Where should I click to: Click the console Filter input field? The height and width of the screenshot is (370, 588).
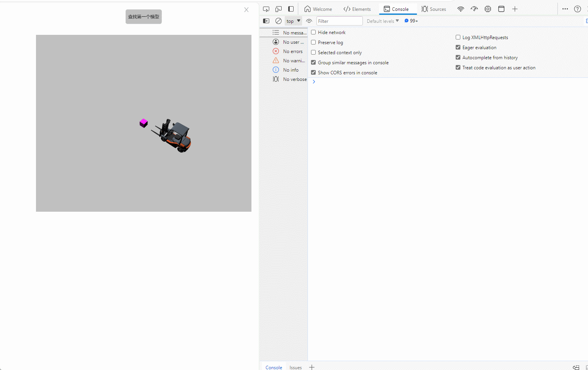[339, 21]
